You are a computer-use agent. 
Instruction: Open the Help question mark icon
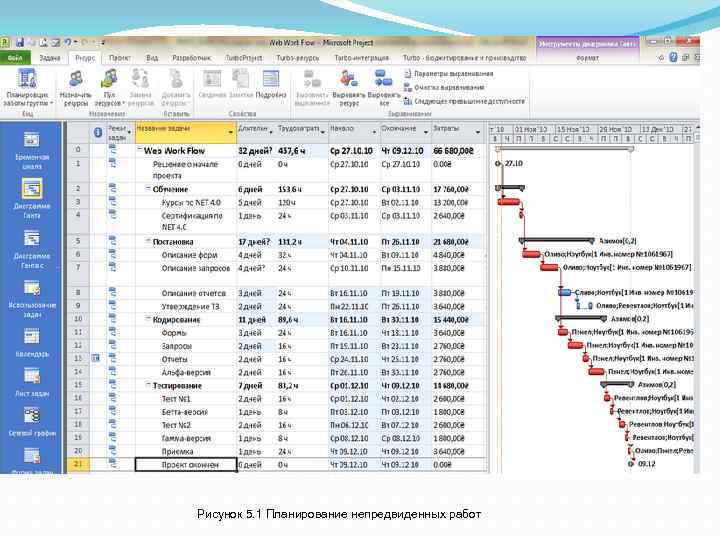tap(673, 57)
